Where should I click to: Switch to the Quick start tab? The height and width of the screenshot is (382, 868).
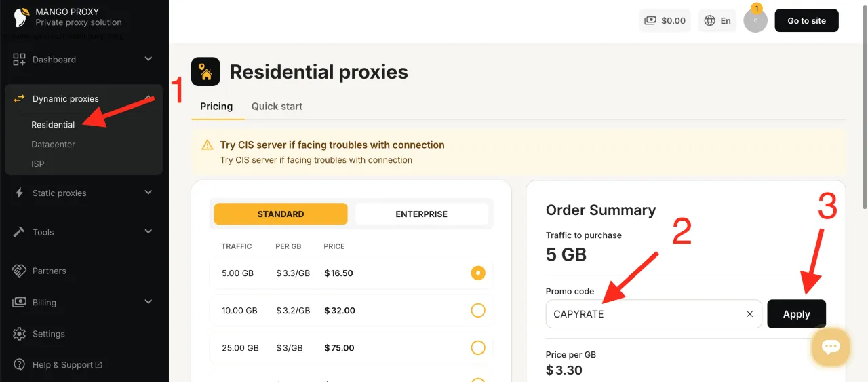click(x=277, y=107)
